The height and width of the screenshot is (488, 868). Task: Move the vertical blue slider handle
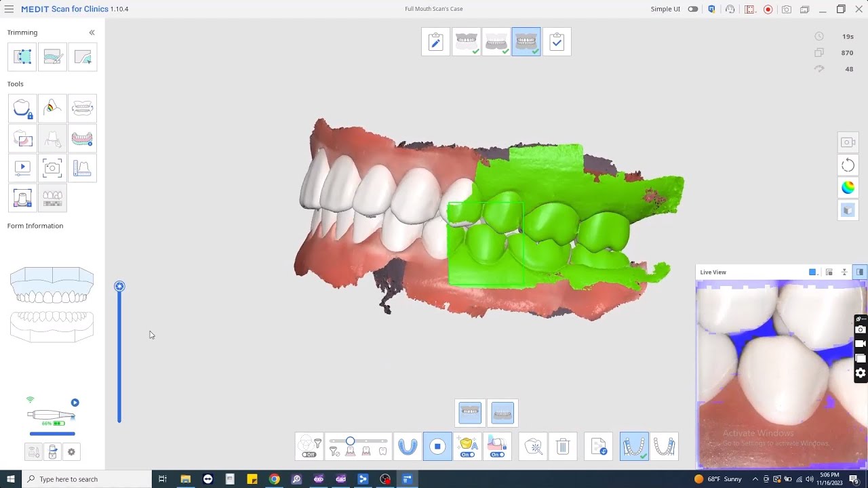click(119, 286)
